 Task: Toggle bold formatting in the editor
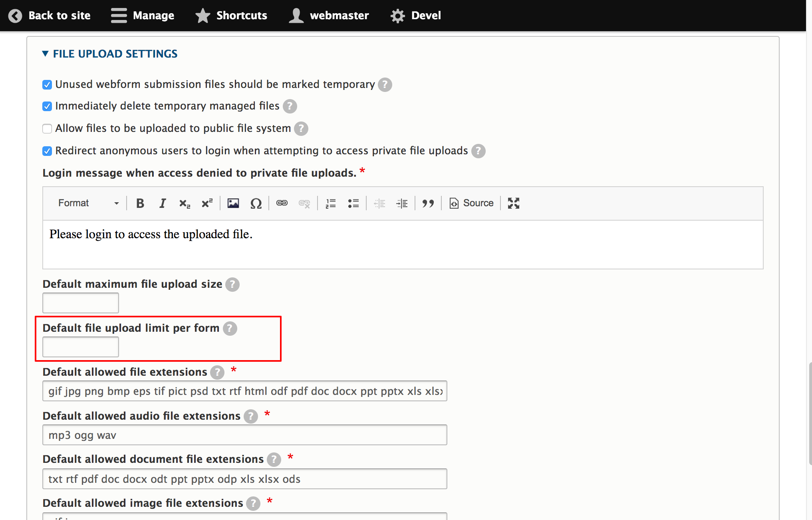point(140,203)
